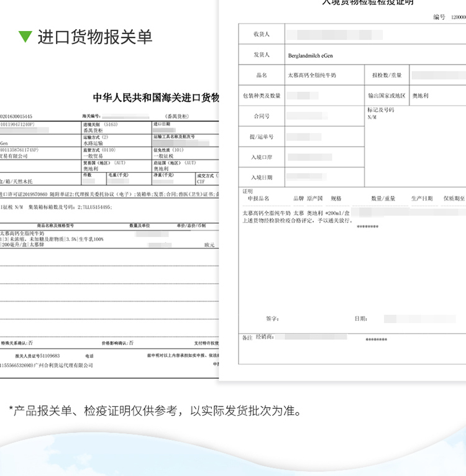The image size is (466, 476).
Task: Click the 价格影响确认:否 text
Action: 117,343
